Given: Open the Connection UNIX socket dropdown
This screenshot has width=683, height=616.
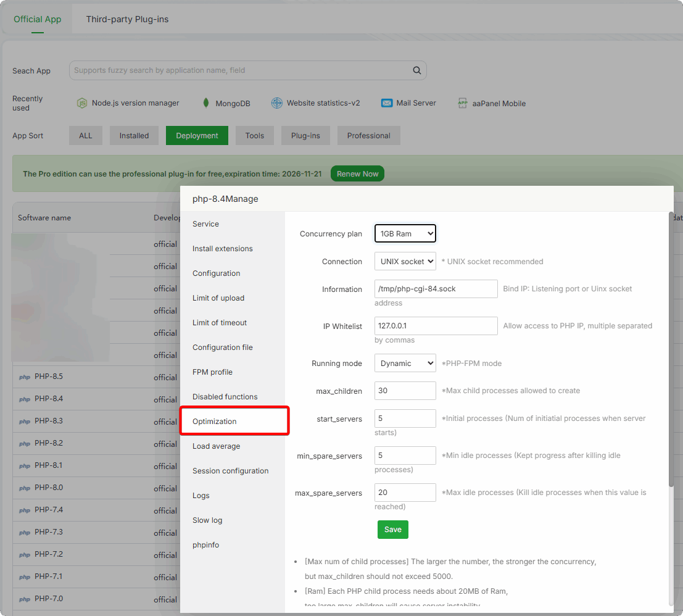Looking at the screenshot, I should click(x=405, y=262).
